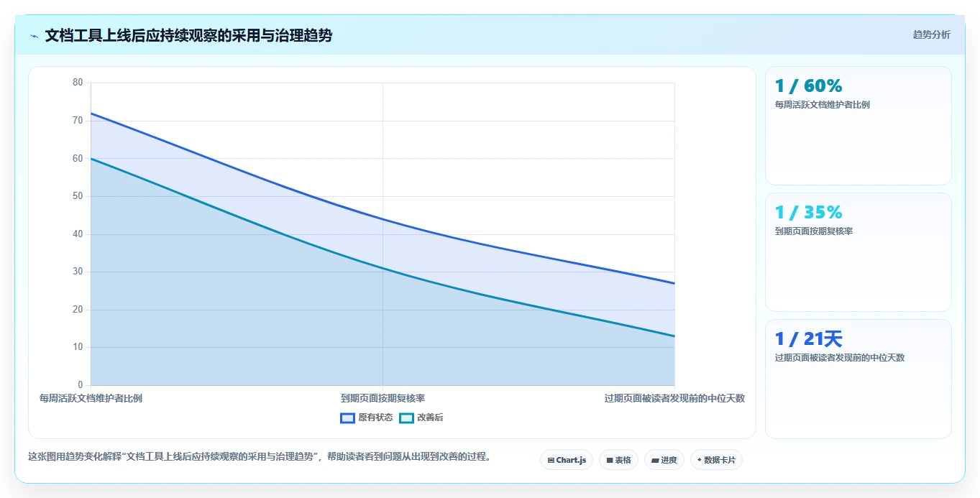Click the card caption 每周活跃文档维护者比例

pos(822,105)
